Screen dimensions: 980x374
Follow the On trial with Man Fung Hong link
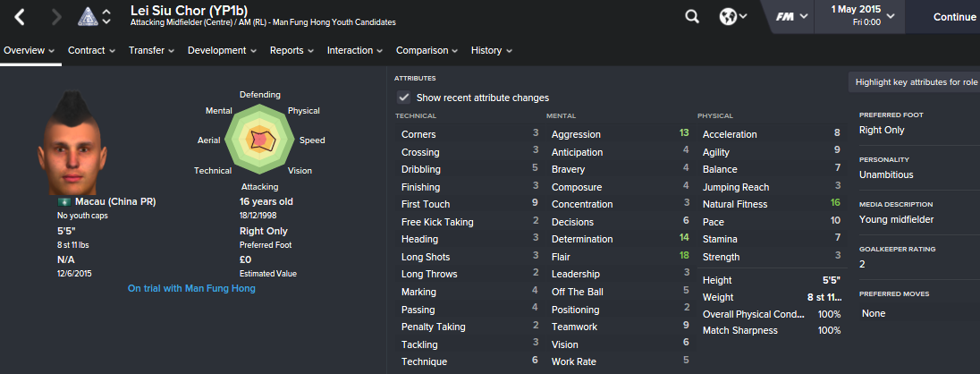[x=191, y=289]
